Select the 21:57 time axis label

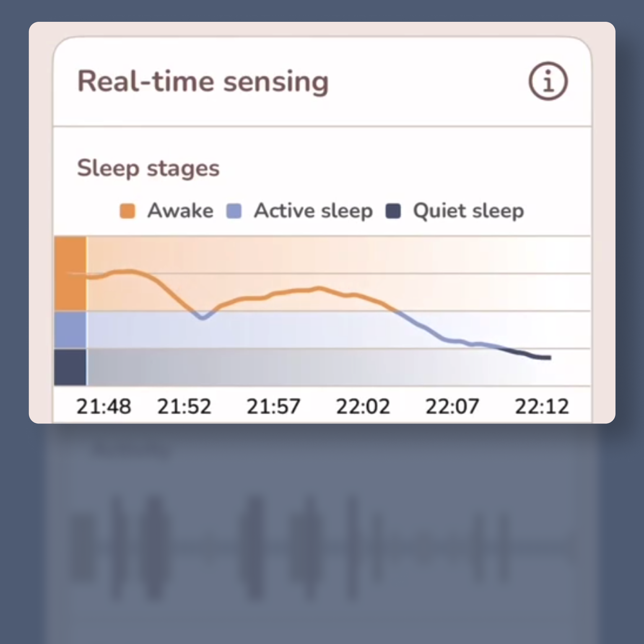[x=273, y=406]
